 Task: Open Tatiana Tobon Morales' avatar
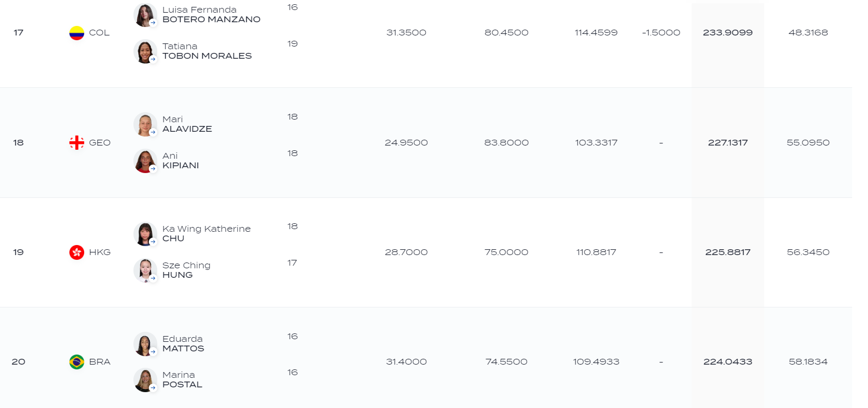[145, 51]
